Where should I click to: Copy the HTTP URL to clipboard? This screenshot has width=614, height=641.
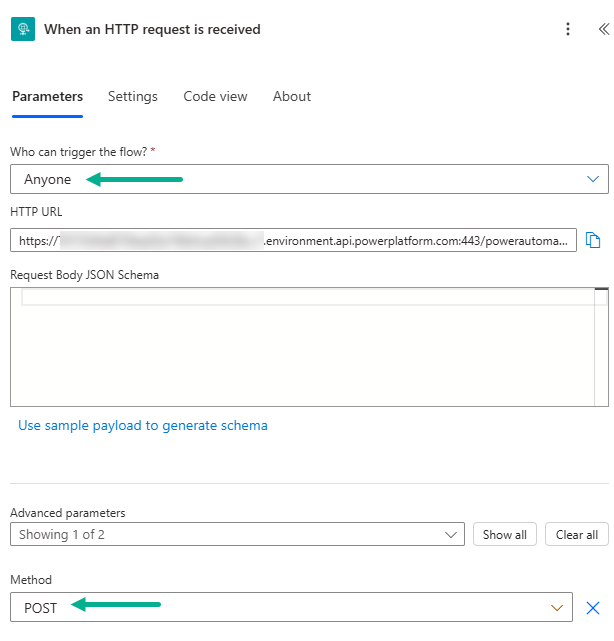coord(593,240)
